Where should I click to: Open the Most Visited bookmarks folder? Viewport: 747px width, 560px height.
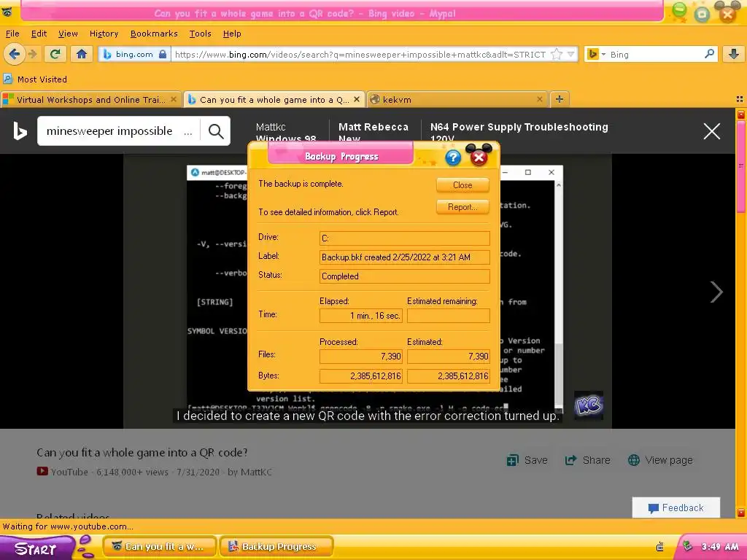point(35,79)
